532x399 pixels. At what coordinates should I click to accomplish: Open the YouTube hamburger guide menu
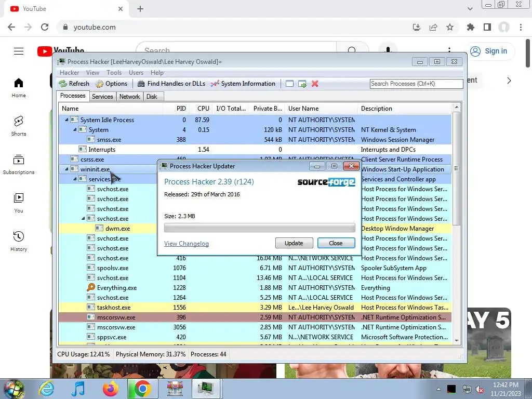(x=19, y=51)
